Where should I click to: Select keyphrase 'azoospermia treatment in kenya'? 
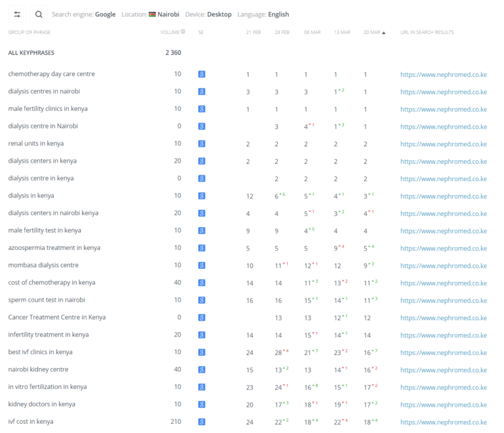[x=54, y=247]
